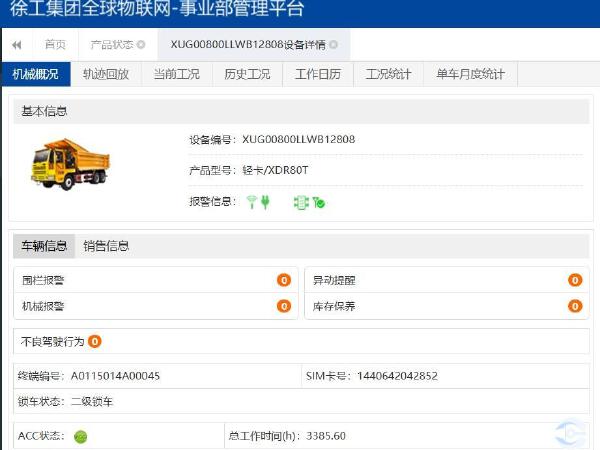
Task: Click the platform title 徐工集团全球物联网
Action: point(90,8)
